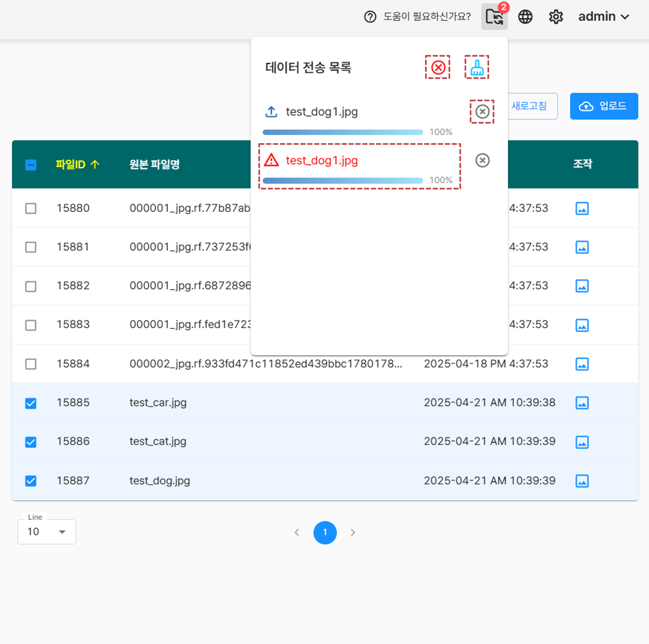Open the Line count dropdown
The image size is (649, 644).
tap(46, 532)
